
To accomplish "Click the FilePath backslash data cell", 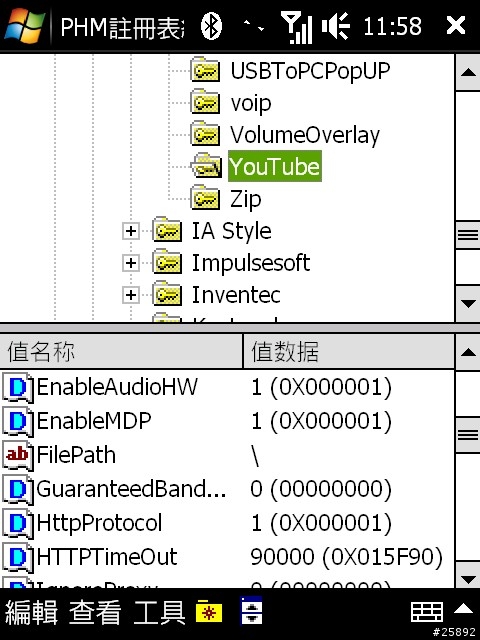I will (x=256, y=456).
